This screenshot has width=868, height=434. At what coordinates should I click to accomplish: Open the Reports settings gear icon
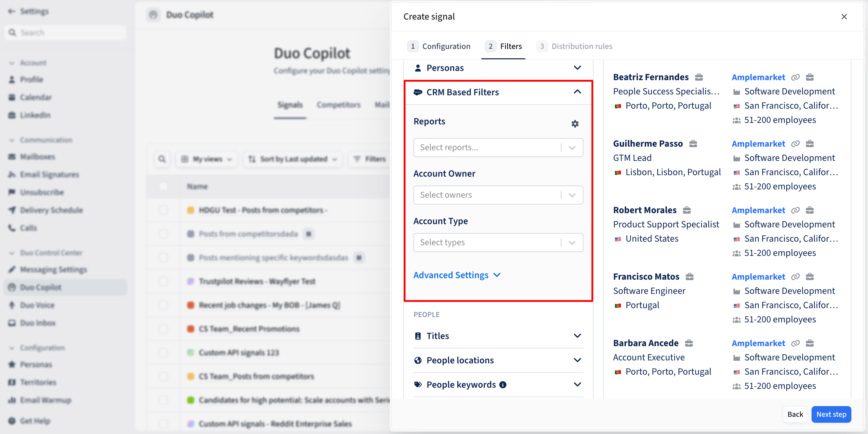(575, 123)
